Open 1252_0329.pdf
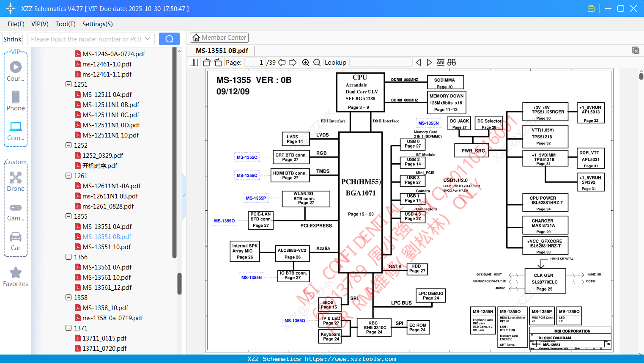 click(103, 155)
